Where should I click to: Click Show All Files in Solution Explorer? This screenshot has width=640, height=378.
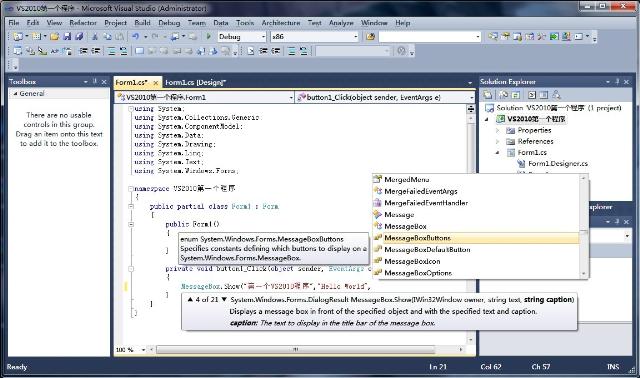pos(504,95)
